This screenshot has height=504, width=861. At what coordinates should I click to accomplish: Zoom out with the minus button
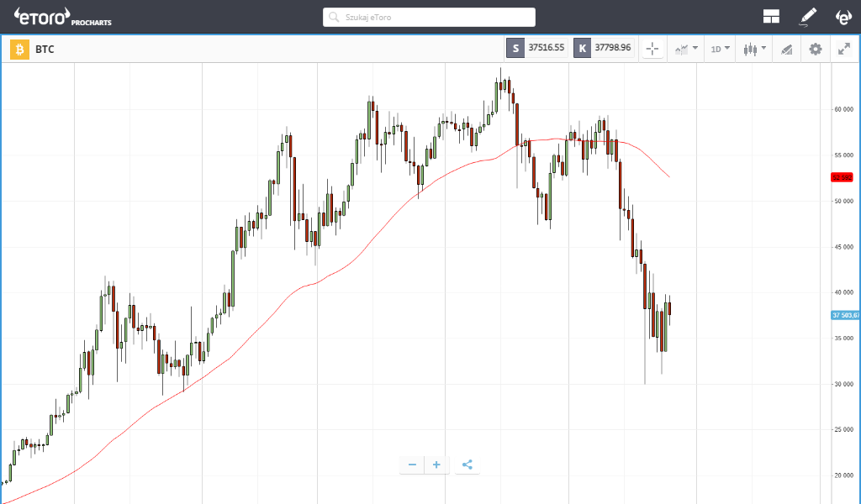point(412,465)
